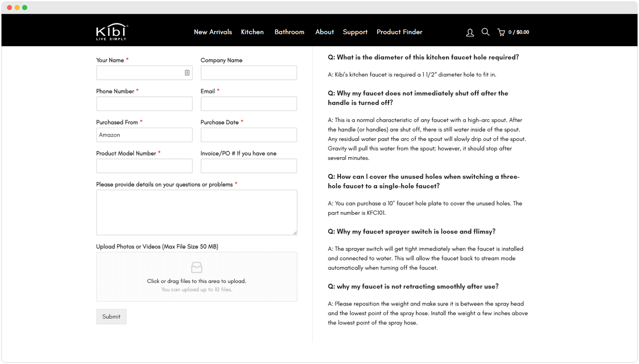Open the Product Finder page
Image resolution: width=639 pixels, height=364 pixels.
(399, 32)
